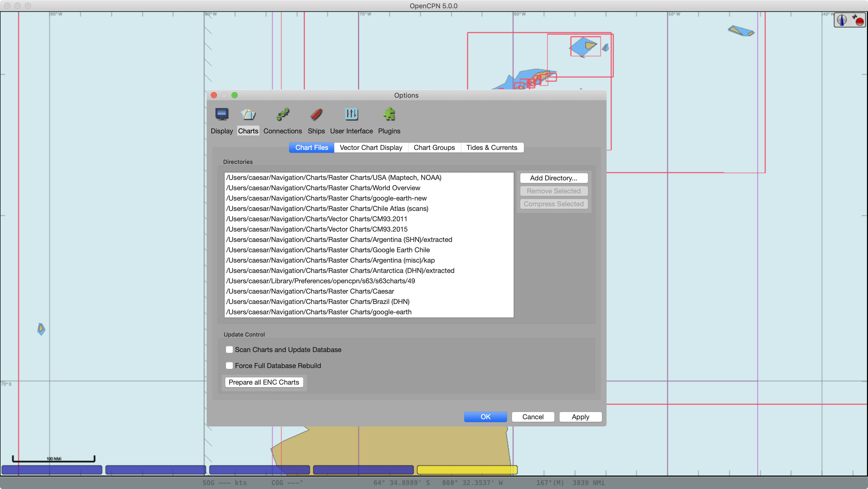Confirm the dialog with OK
This screenshot has height=489, width=868.
pos(486,417)
